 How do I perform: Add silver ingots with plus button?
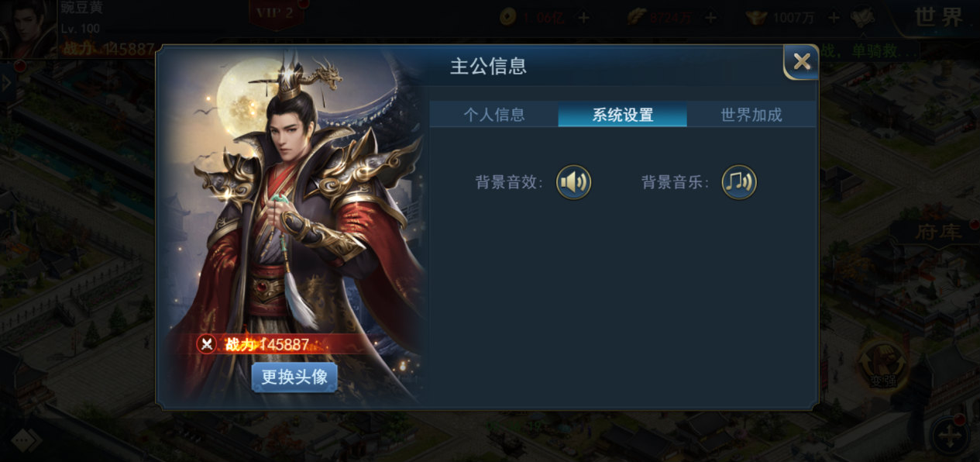[x=834, y=17]
